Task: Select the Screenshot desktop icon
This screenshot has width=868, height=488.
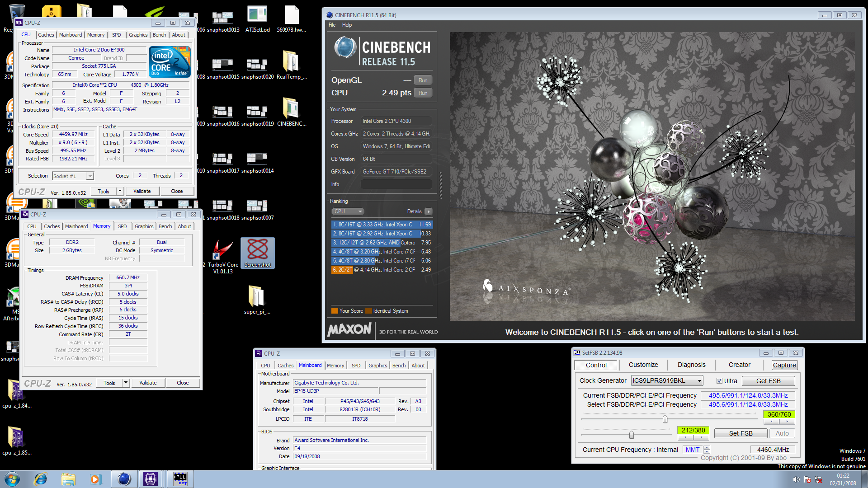Action: point(258,253)
